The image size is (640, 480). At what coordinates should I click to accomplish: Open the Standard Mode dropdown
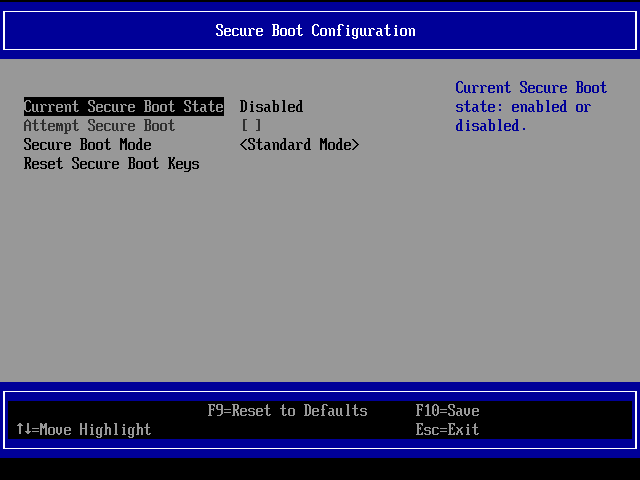tap(299, 145)
